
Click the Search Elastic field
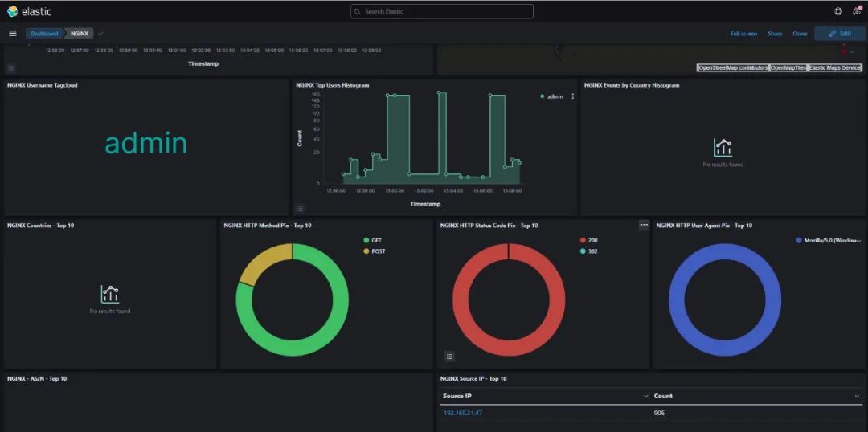[442, 11]
